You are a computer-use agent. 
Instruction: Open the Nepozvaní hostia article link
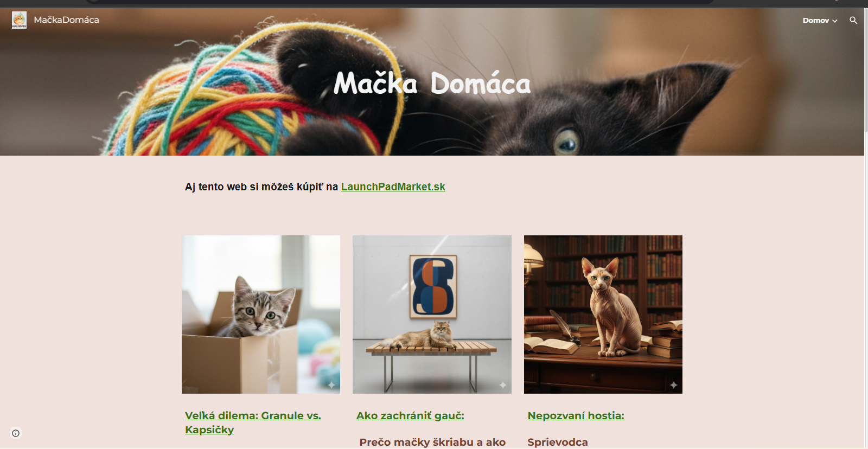576,415
